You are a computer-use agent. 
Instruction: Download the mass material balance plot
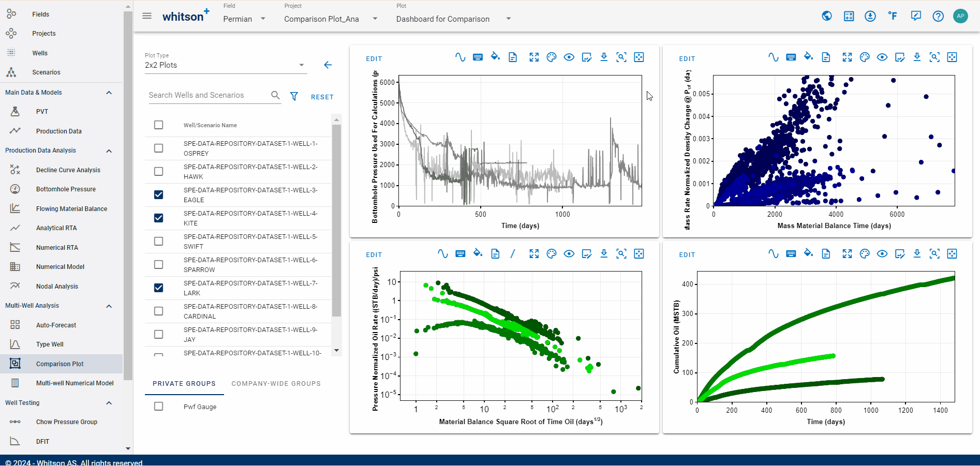(917, 57)
